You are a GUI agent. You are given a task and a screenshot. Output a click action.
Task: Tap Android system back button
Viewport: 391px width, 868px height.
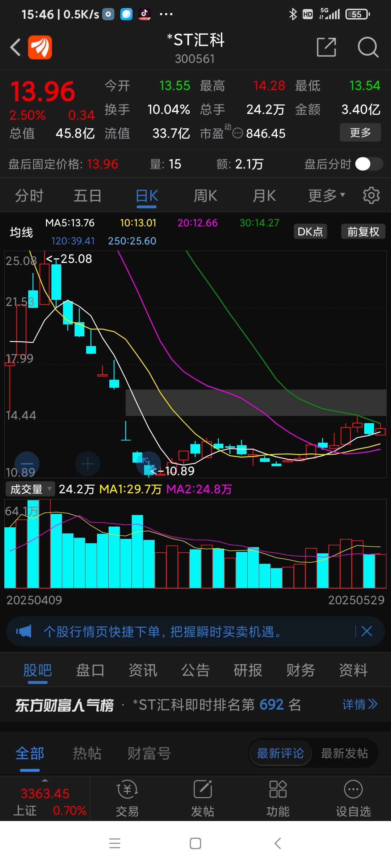[x=278, y=843]
